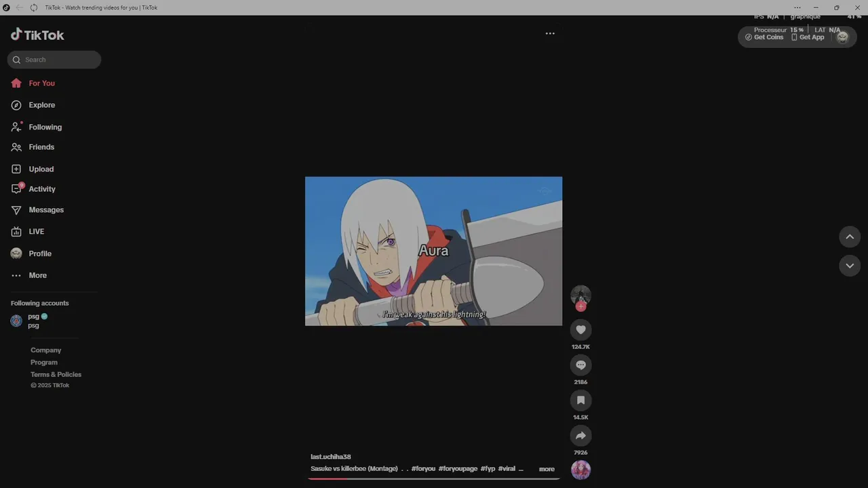Click the Following person icon

(x=16, y=127)
